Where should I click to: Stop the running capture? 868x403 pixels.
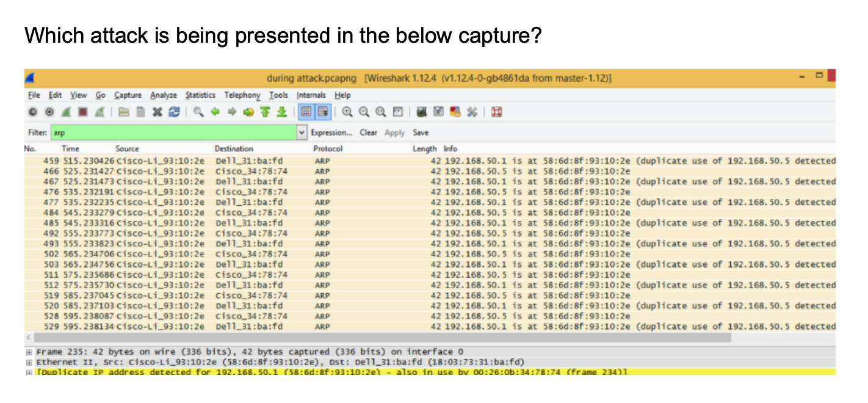pyautogui.click(x=82, y=112)
